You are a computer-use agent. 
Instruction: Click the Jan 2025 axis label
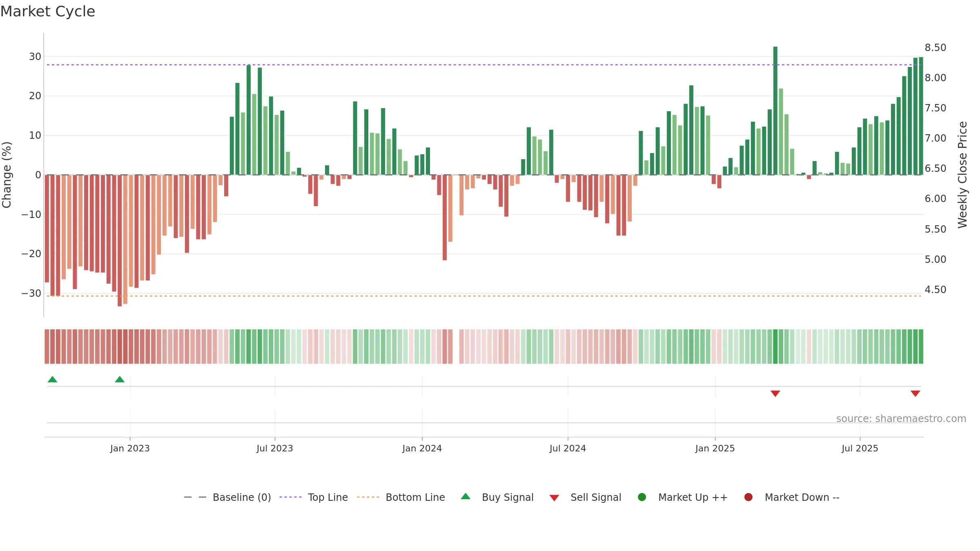[715, 448]
